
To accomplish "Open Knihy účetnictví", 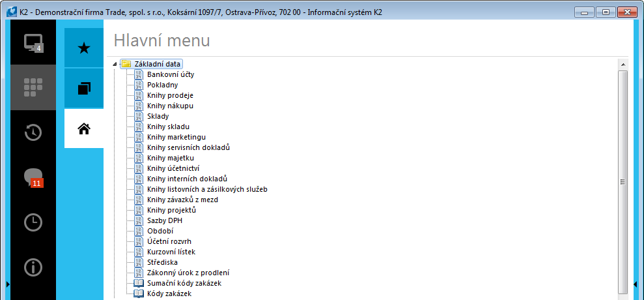I will (173, 168).
